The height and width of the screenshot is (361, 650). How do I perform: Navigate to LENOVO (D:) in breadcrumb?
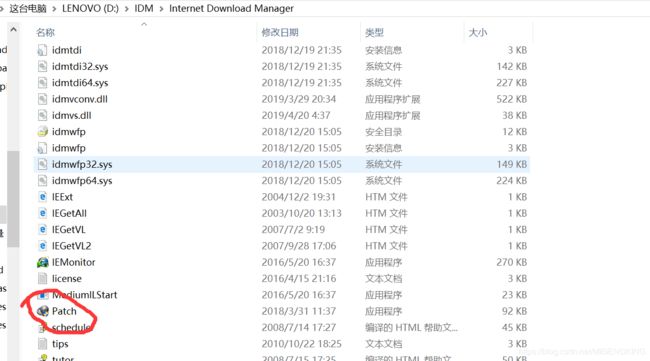click(90, 8)
